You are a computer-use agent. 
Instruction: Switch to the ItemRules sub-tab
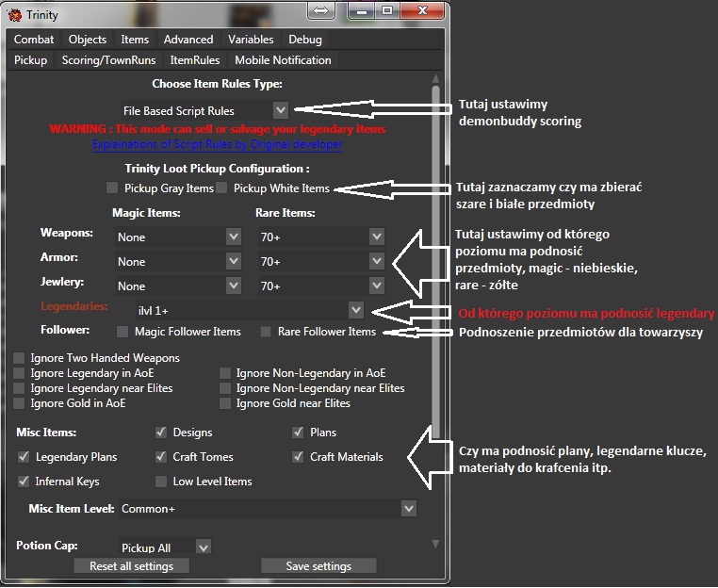click(195, 60)
